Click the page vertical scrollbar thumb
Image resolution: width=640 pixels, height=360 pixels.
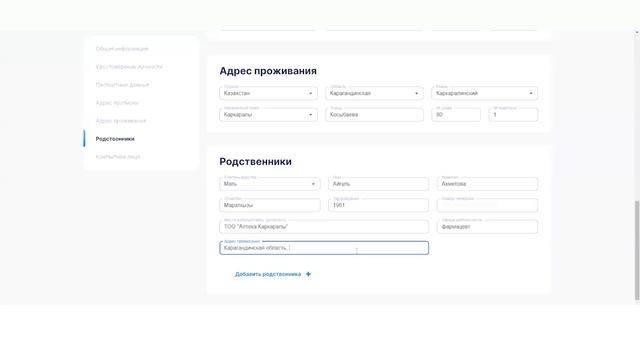point(637,250)
